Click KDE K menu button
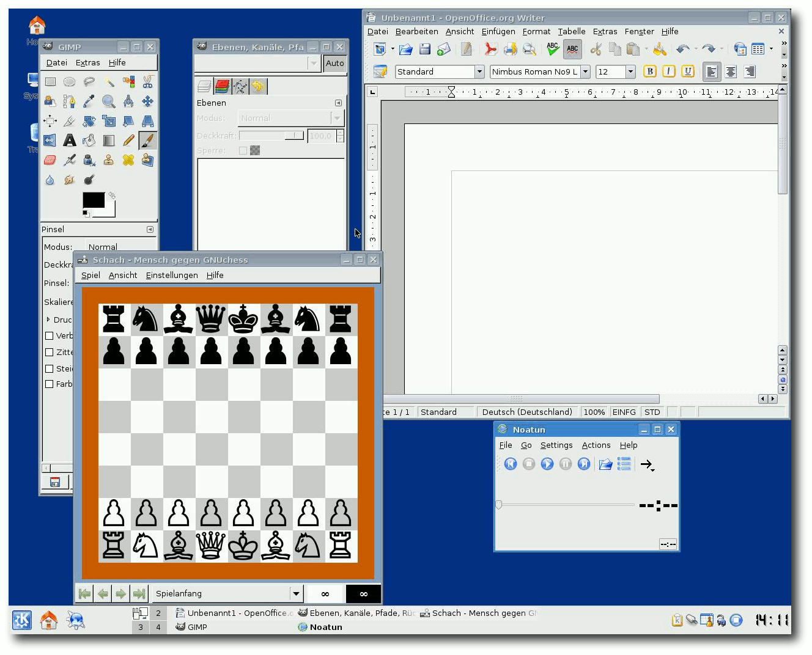The image size is (812, 655). (22, 620)
